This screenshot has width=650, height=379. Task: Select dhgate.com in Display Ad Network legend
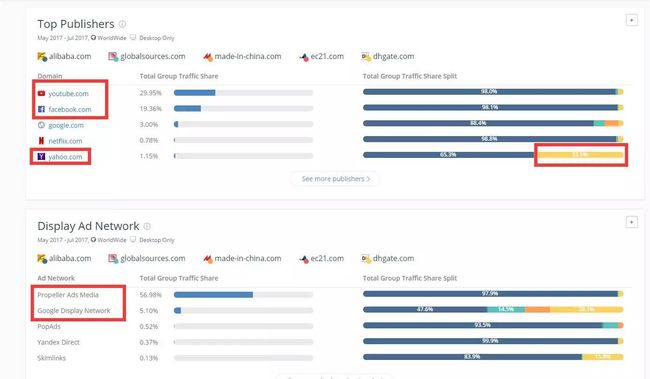point(388,258)
